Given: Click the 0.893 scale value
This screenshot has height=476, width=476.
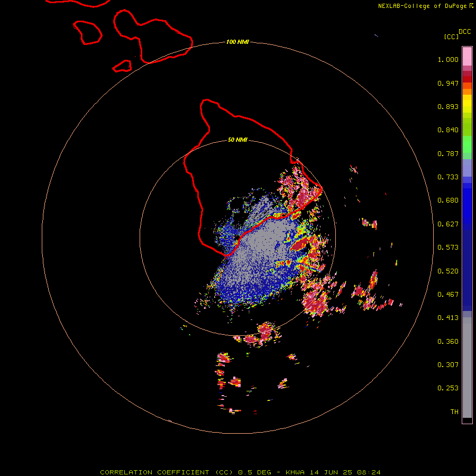Looking at the screenshot, I should [448, 106].
